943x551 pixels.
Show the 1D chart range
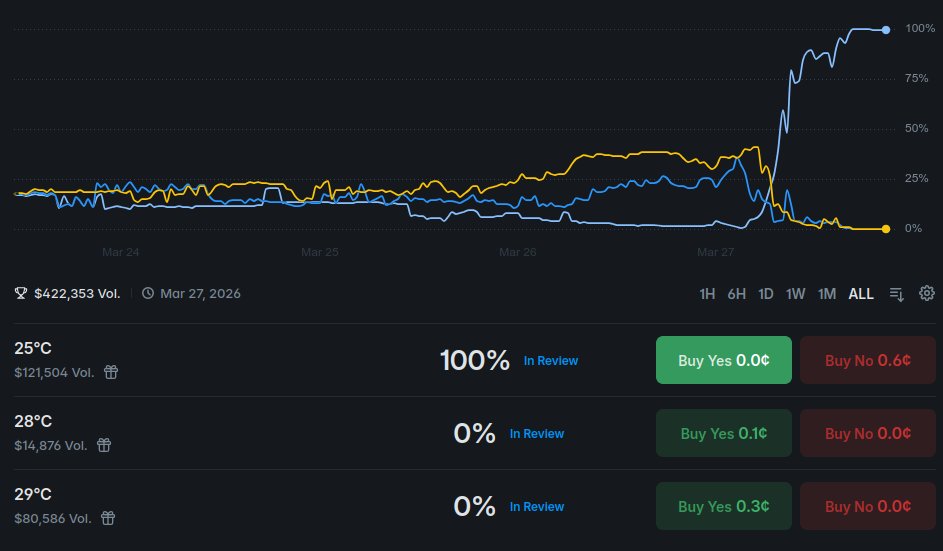point(766,293)
